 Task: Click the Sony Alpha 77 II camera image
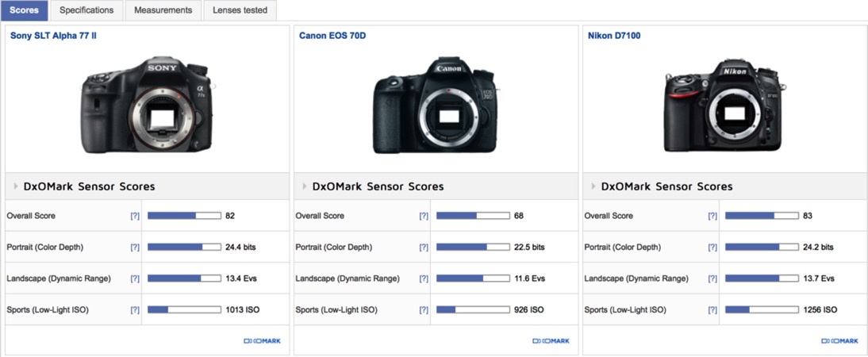(148, 106)
